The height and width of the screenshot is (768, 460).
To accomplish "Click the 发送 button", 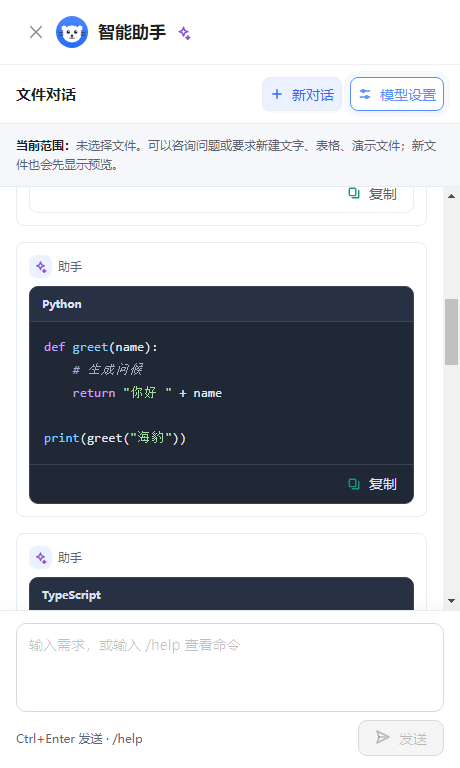I will point(401,738).
